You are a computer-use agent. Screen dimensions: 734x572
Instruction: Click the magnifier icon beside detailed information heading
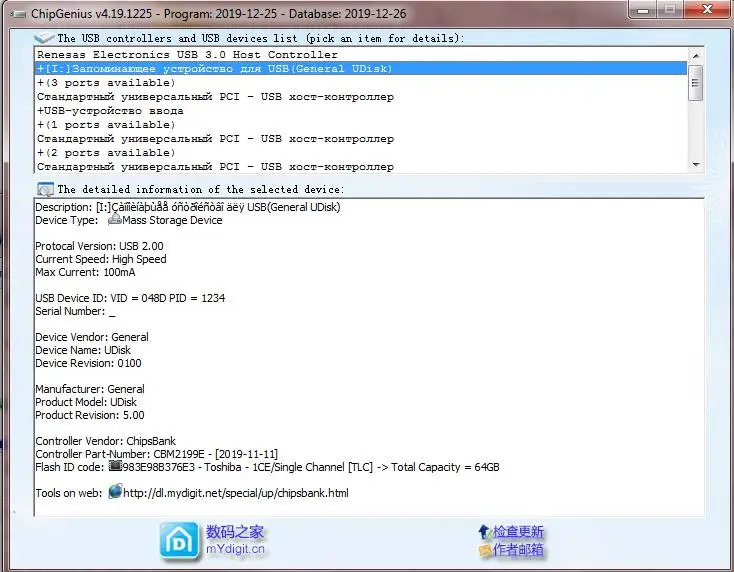click(x=45, y=189)
